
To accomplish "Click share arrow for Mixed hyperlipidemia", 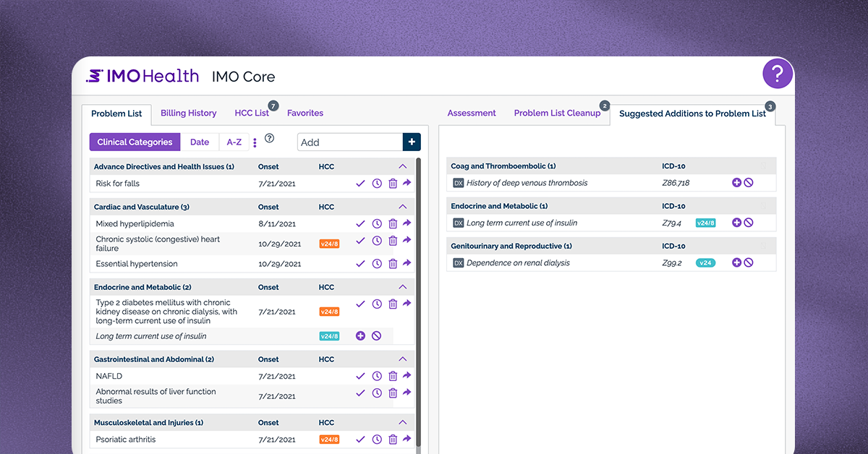I will [x=407, y=223].
